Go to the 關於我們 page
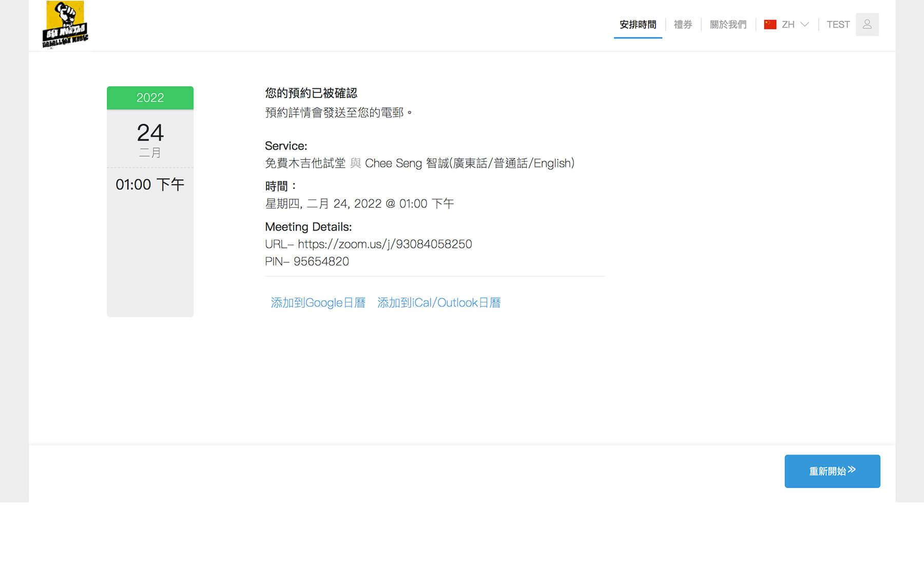The height and width of the screenshot is (562, 924). pos(728,25)
